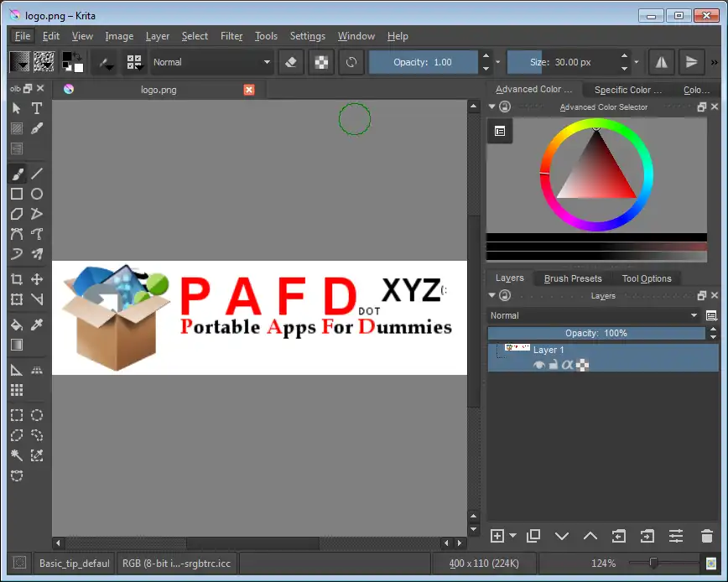
Task: Open the Settings menu
Action: pyautogui.click(x=307, y=36)
